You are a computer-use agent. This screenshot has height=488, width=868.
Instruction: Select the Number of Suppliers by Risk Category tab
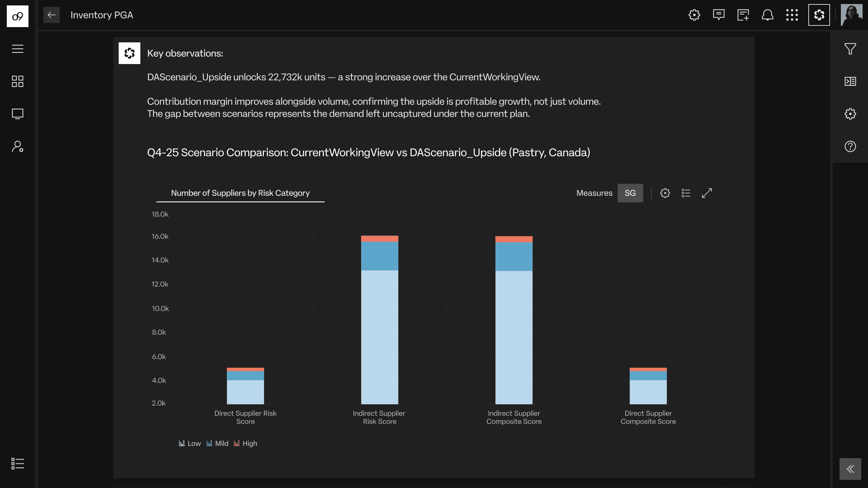point(240,193)
